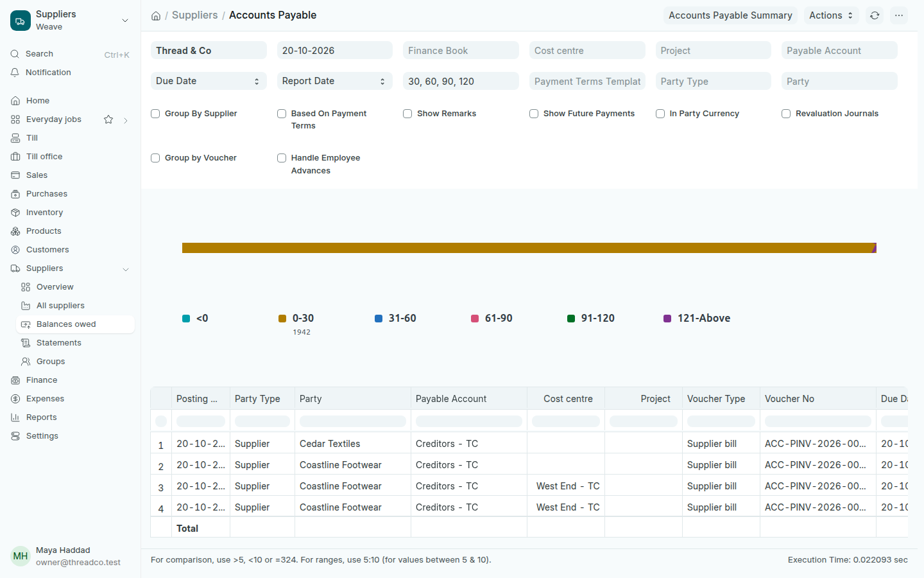Go to All suppliers page
924x578 pixels.
[x=60, y=306]
